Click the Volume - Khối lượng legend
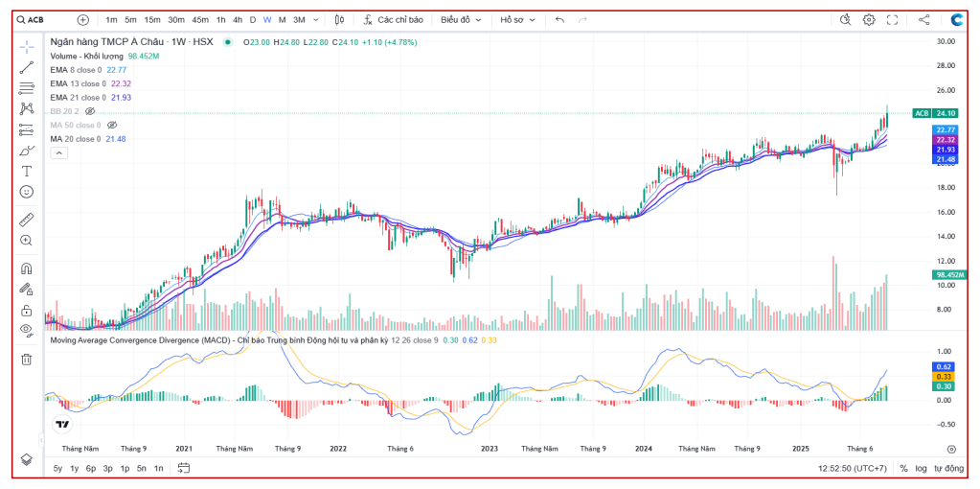 click(x=87, y=57)
